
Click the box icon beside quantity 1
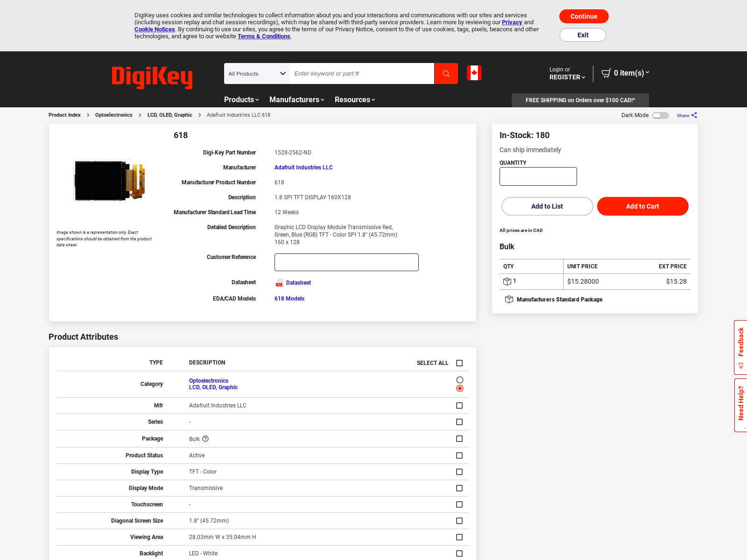click(x=507, y=281)
